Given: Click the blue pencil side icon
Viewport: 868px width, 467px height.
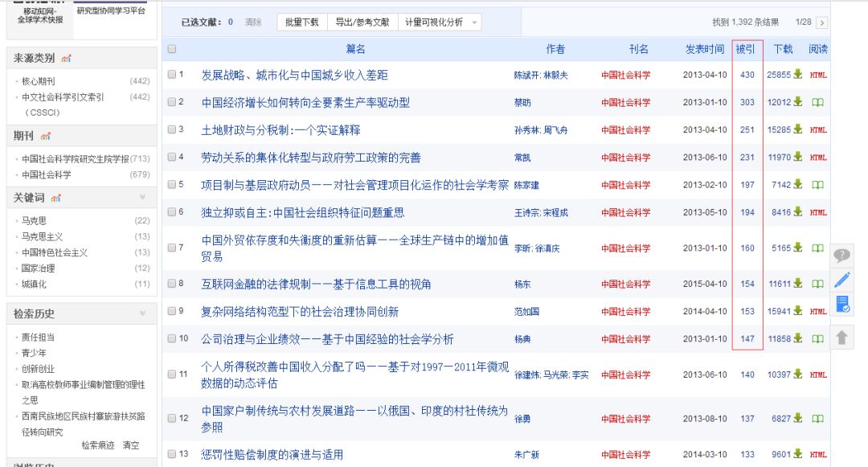Looking at the screenshot, I should click(x=842, y=280).
